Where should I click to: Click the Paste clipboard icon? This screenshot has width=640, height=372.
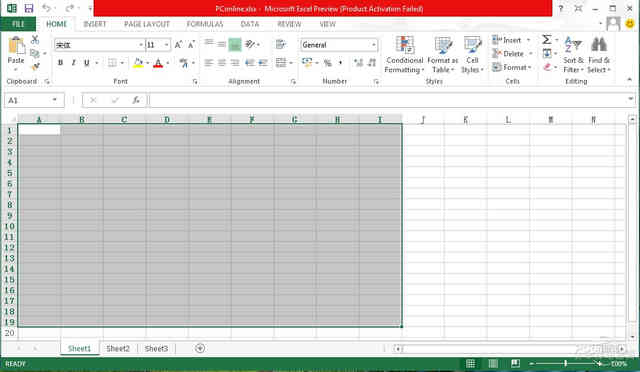pos(16,46)
